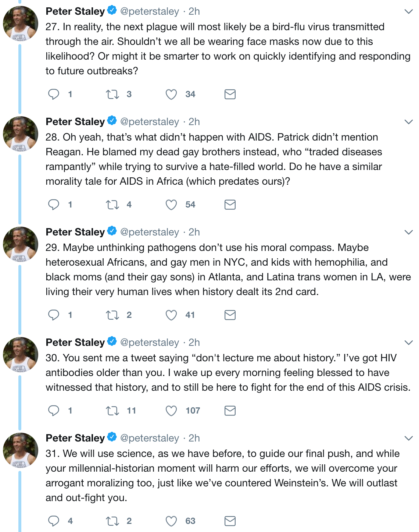Reply to tweet 29 about moral compass

[54, 315]
